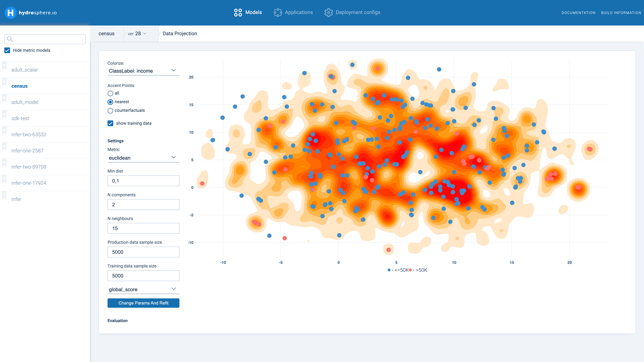The image size is (644, 362).
Task: Click the N neighbours input field
Action: tap(143, 228)
